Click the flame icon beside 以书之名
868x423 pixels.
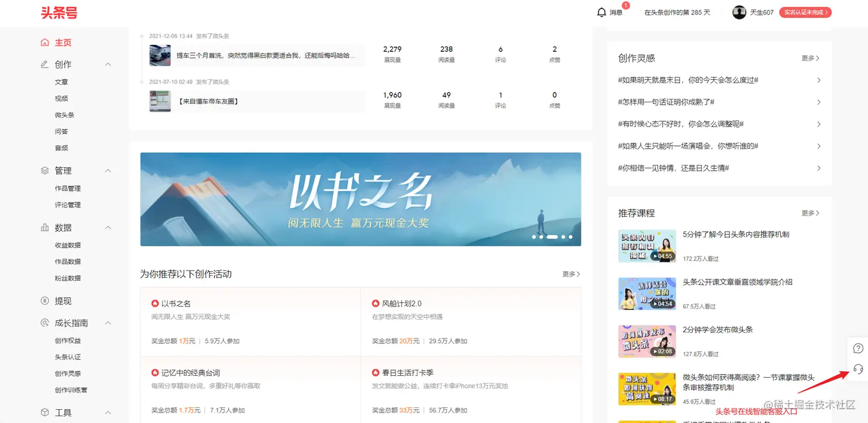pos(155,303)
